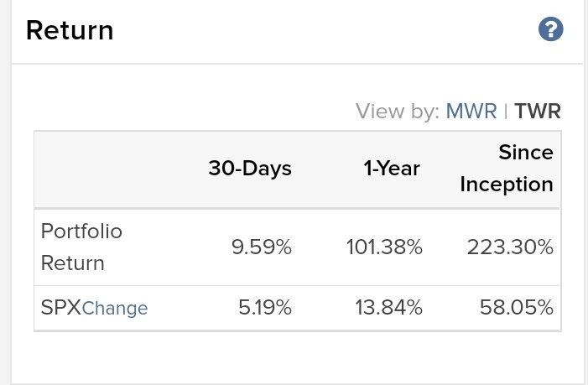Click the SPX Change link
Viewport: 588px width, 385px height.
tap(115, 308)
